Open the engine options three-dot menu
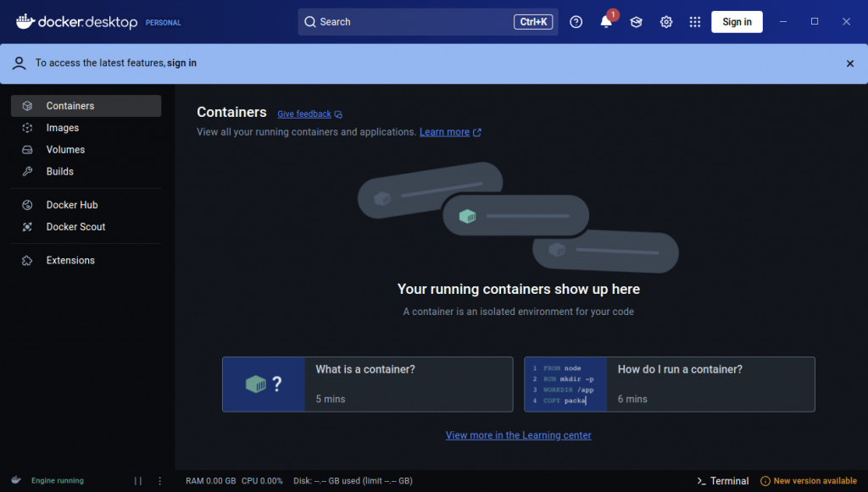Screen dimensions: 868x492 pos(160,481)
